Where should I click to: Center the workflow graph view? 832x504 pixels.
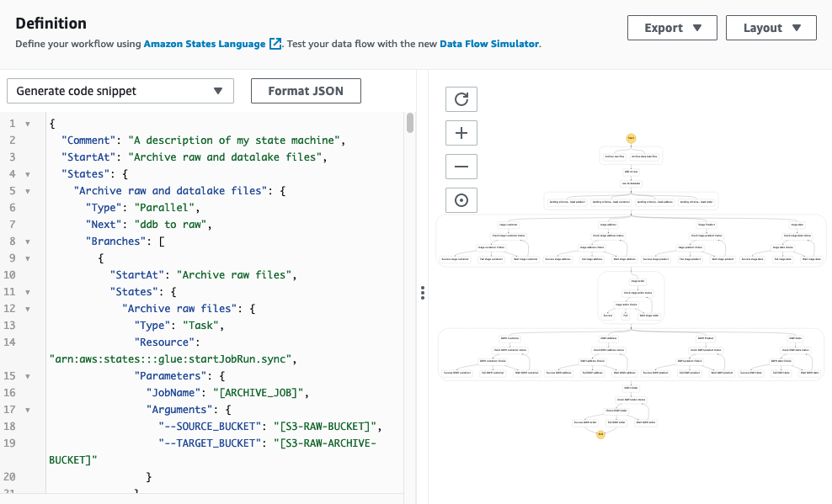coord(461,200)
